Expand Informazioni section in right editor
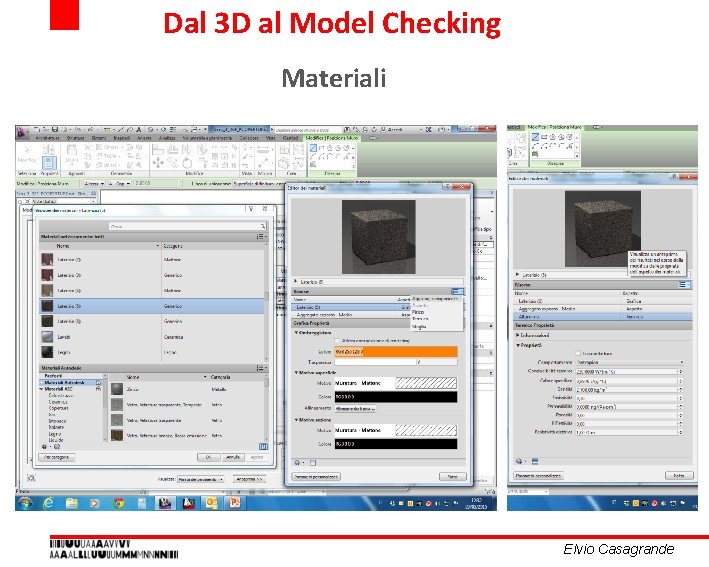The width and height of the screenshot is (709, 567). [x=518, y=335]
